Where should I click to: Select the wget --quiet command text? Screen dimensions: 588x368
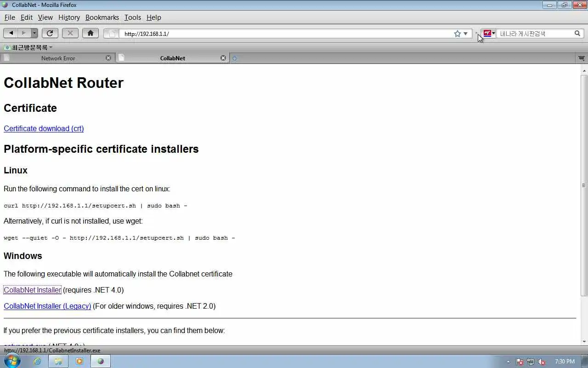tap(119, 238)
